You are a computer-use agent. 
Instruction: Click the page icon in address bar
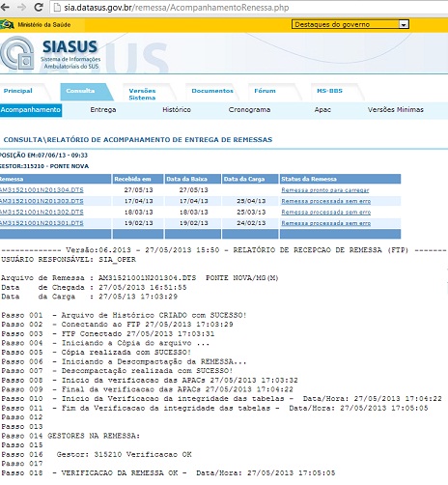click(57, 8)
